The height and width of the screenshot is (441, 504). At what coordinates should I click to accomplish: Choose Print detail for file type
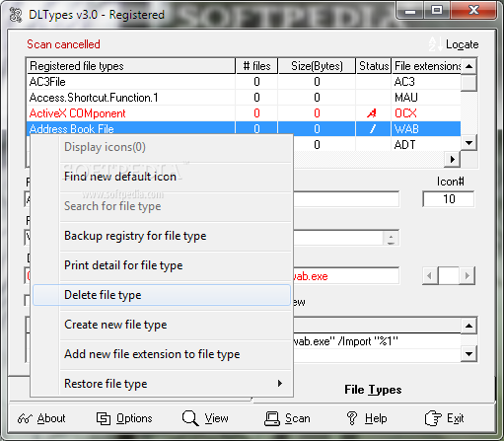click(176, 265)
